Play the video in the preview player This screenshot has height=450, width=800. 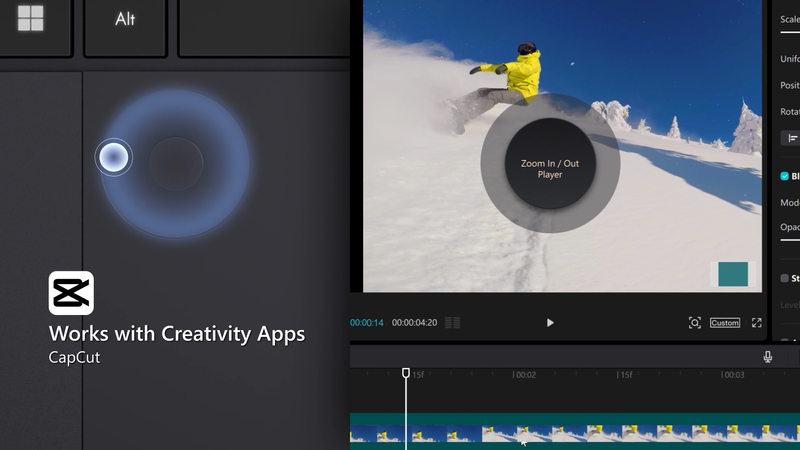point(550,322)
